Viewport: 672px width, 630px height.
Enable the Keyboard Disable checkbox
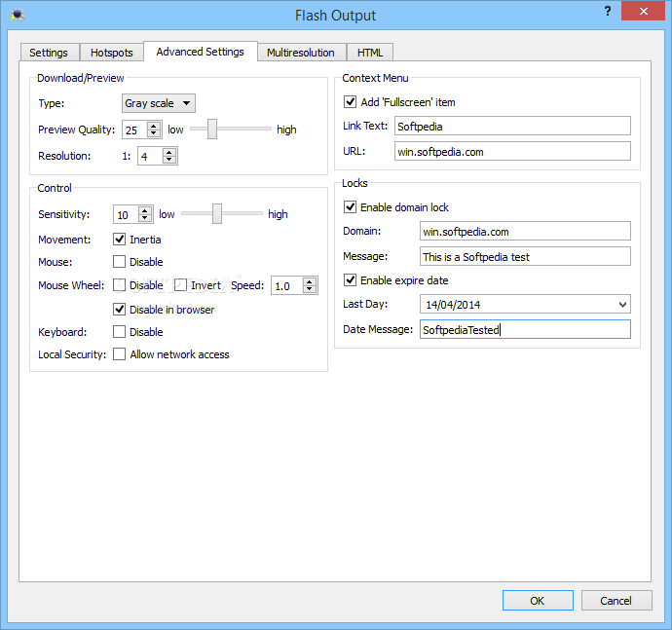point(119,332)
